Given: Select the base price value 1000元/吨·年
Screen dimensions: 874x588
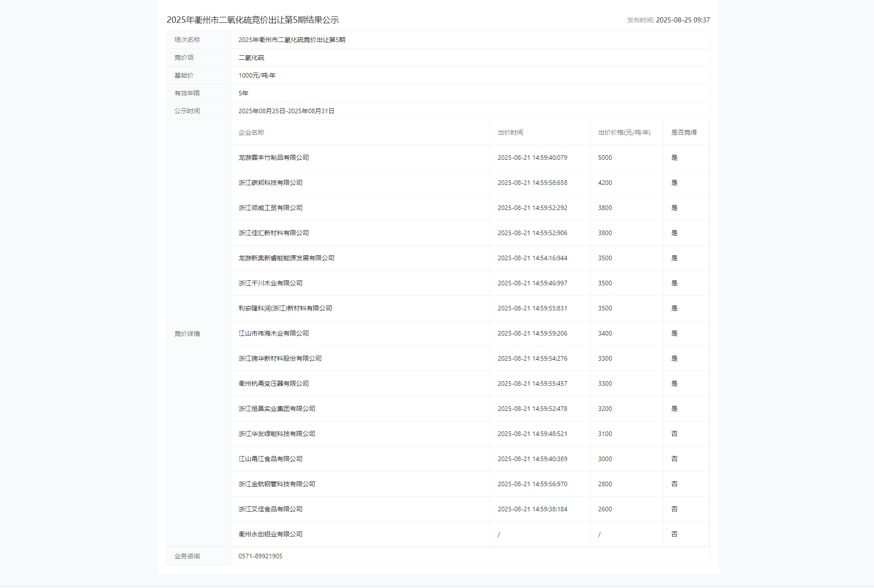Looking at the screenshot, I should 257,75.
